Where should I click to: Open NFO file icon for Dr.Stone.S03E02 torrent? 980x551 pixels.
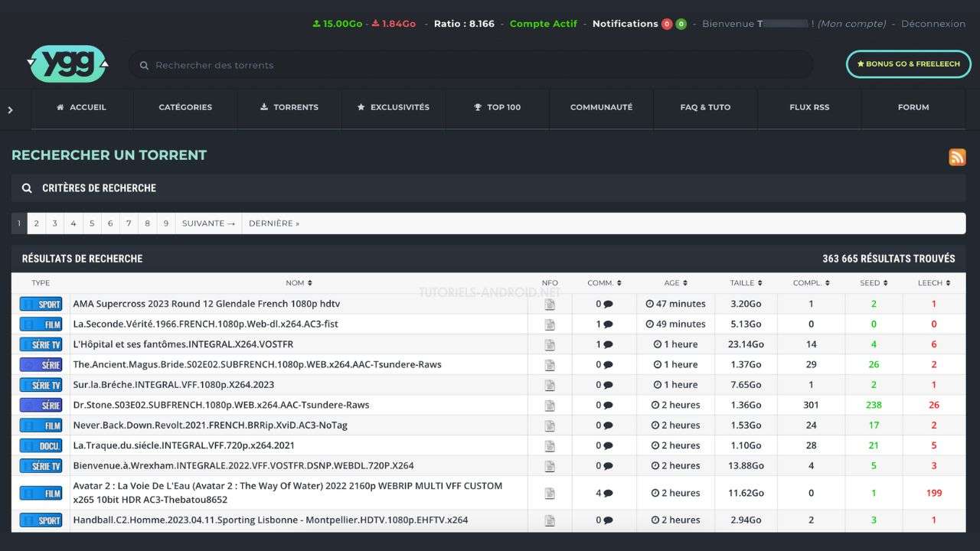click(550, 405)
